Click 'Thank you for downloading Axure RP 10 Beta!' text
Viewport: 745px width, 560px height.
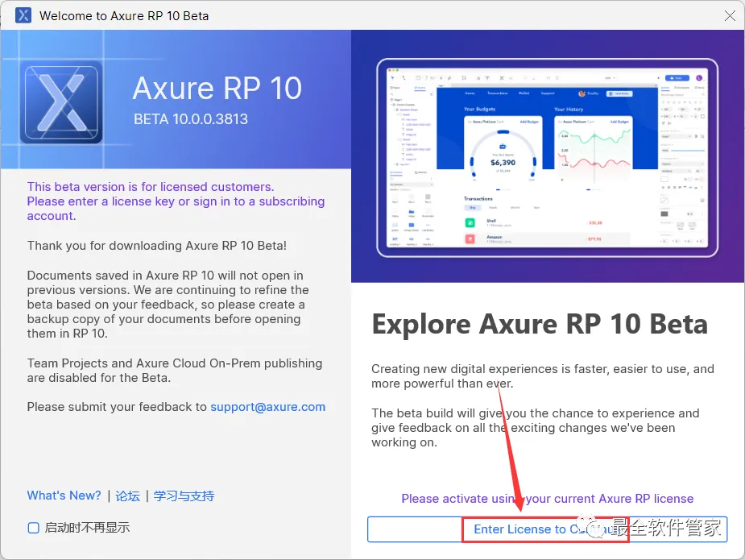pos(157,245)
